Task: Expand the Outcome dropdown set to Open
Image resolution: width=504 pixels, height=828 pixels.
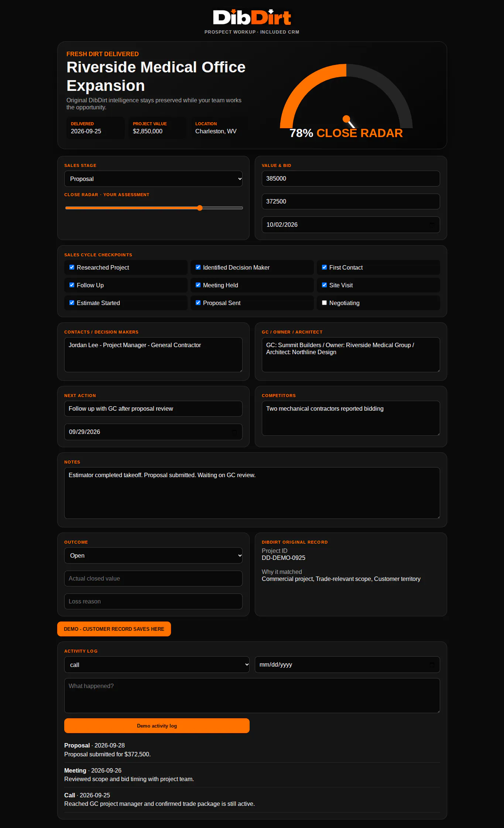Action: [x=153, y=555]
